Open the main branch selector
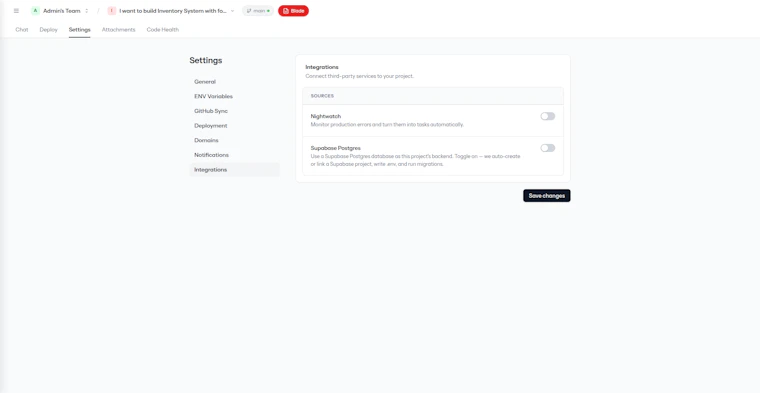The width and height of the screenshot is (760, 393). click(x=258, y=11)
